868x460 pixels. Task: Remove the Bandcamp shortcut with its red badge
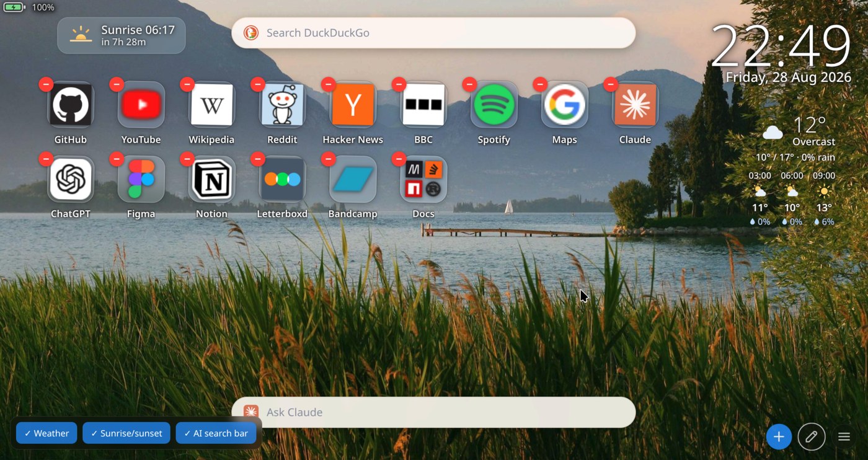click(329, 159)
